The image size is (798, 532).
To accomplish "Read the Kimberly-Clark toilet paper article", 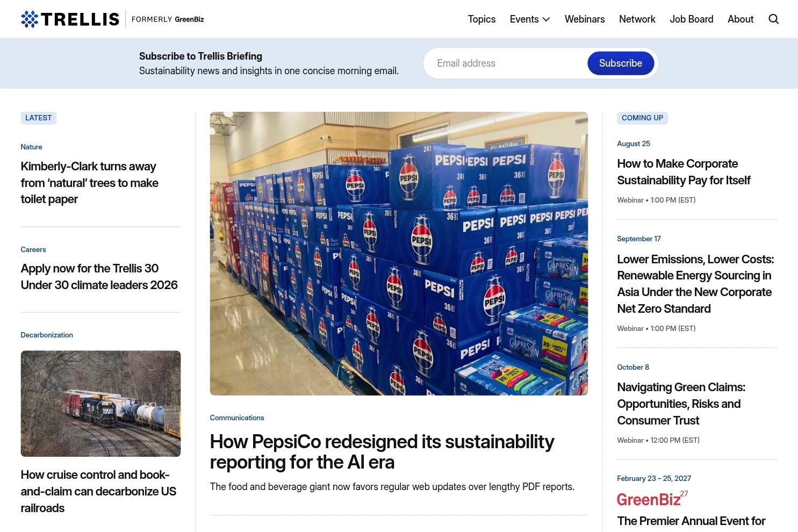I will point(89,183).
